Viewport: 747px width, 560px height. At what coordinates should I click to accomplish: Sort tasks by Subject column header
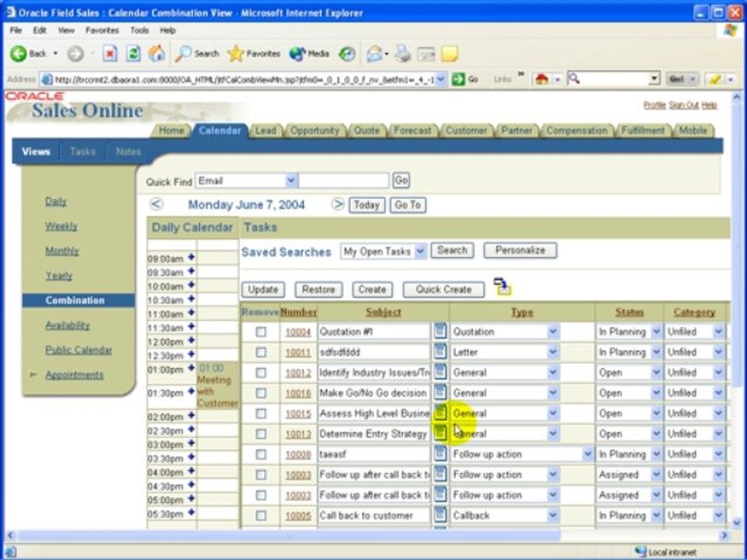tap(384, 313)
